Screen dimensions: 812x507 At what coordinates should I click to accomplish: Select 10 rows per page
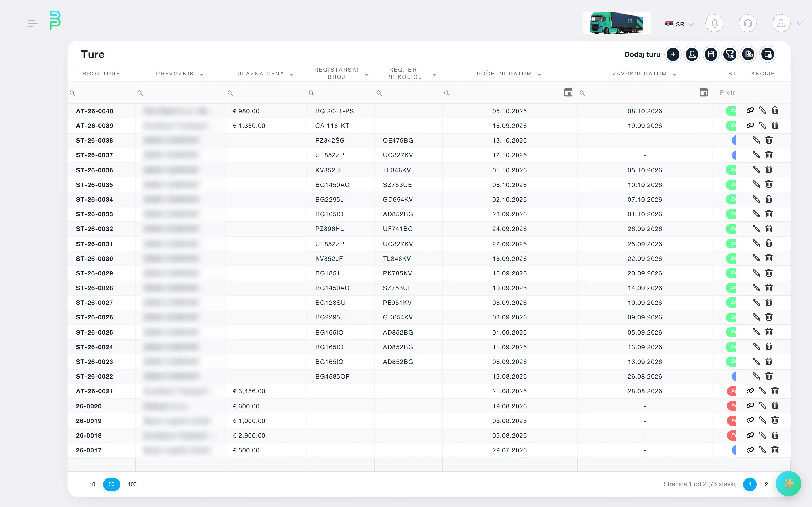(92, 484)
